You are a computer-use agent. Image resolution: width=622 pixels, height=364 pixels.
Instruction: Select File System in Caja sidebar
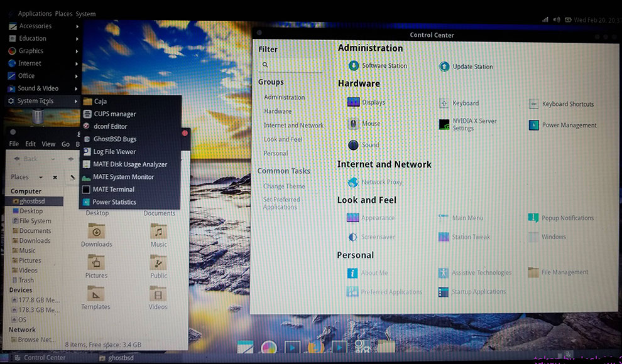click(32, 221)
